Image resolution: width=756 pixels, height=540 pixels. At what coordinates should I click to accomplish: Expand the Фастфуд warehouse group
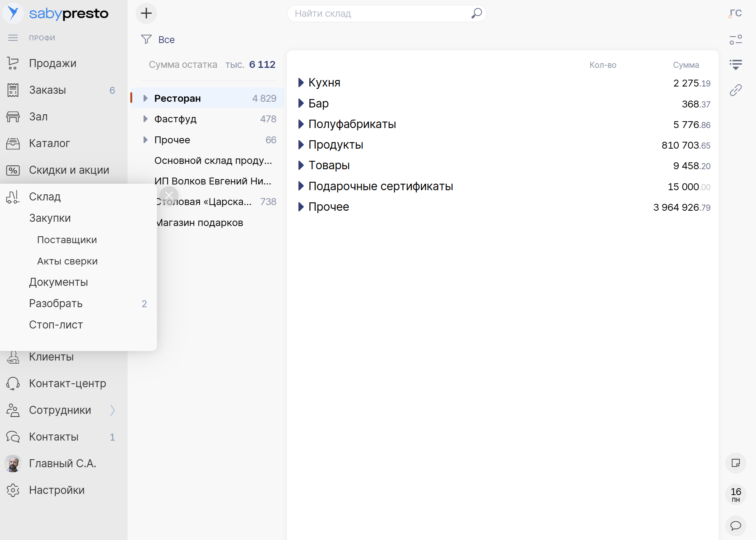145,119
